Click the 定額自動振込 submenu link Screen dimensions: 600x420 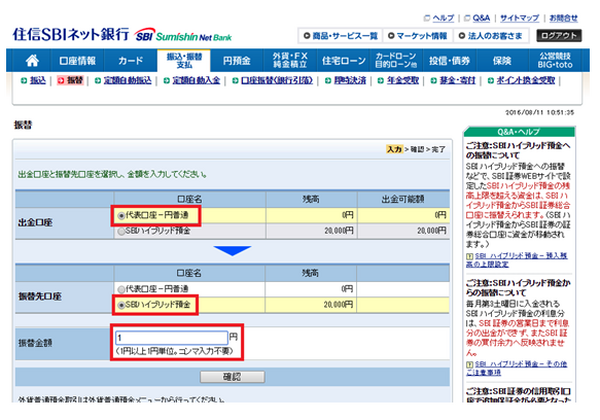click(x=127, y=80)
